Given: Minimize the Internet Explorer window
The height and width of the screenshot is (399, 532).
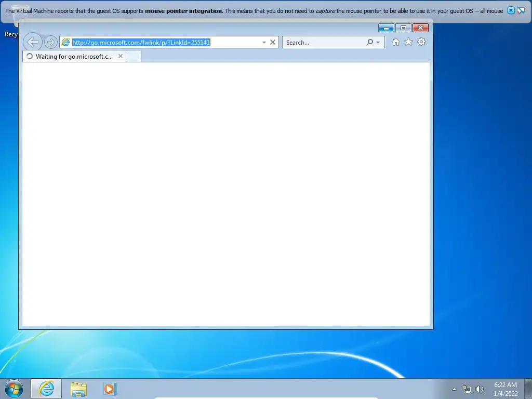Looking at the screenshot, I should [x=386, y=28].
